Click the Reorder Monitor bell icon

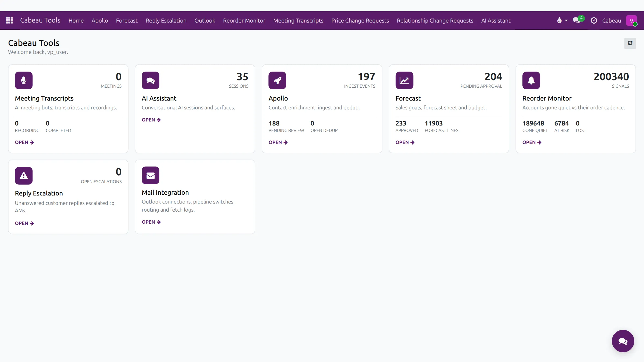tap(531, 80)
